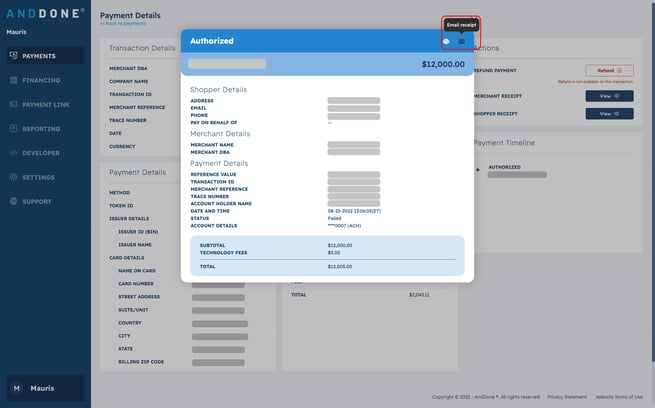655x408 pixels.
Task: View the Merchant Receipt
Action: coord(609,96)
